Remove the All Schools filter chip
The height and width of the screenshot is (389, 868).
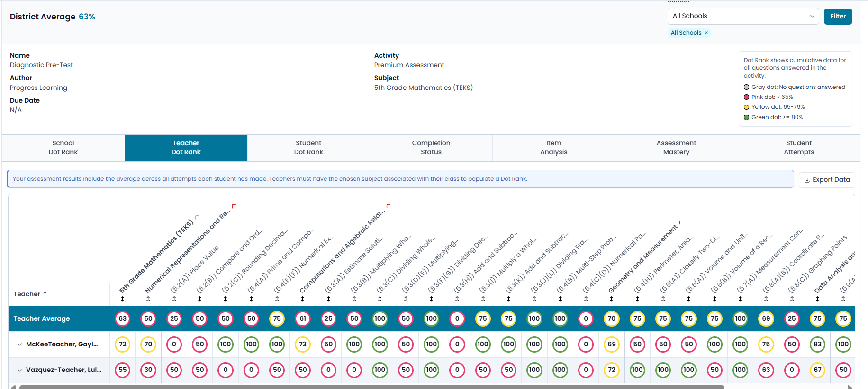(706, 33)
